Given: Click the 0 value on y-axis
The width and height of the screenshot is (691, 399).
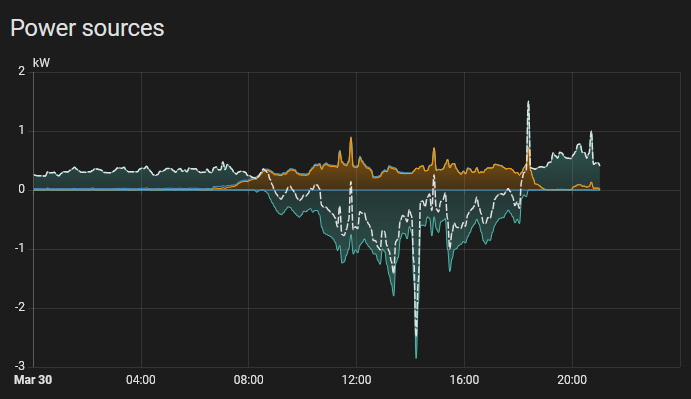Looking at the screenshot, I should click(22, 190).
